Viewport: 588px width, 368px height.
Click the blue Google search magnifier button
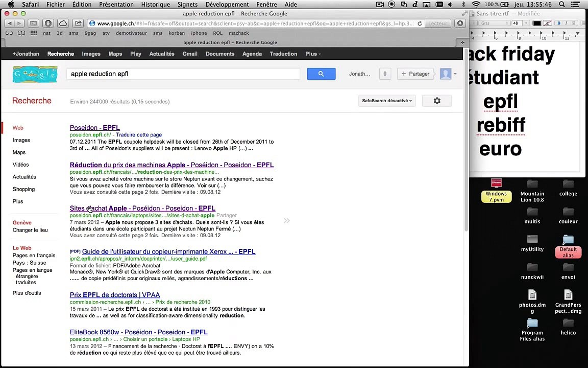tap(321, 74)
